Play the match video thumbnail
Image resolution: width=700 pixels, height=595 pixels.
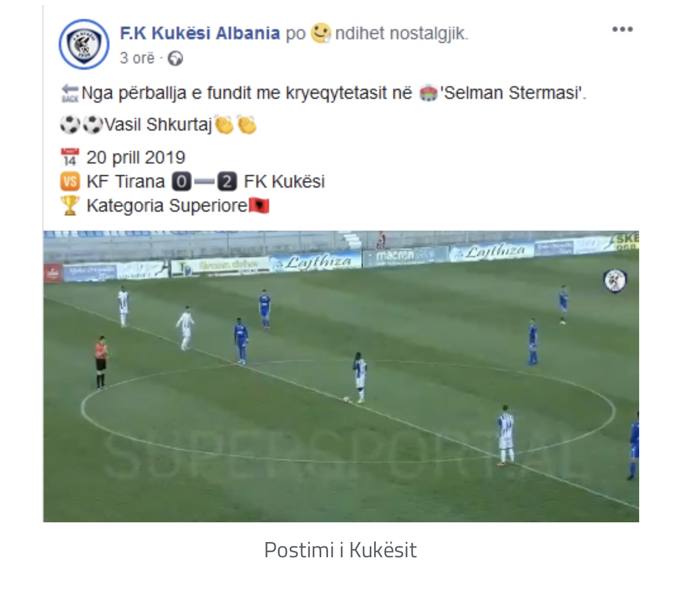pos(341,376)
